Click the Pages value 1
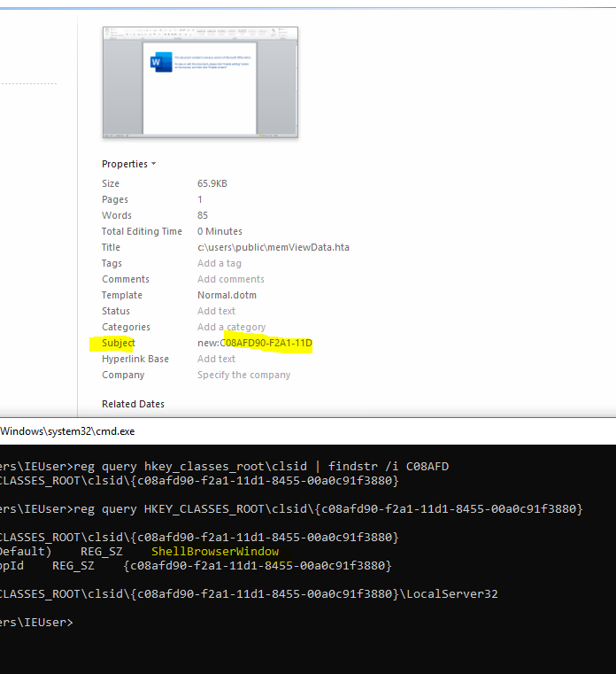 pyautogui.click(x=200, y=199)
